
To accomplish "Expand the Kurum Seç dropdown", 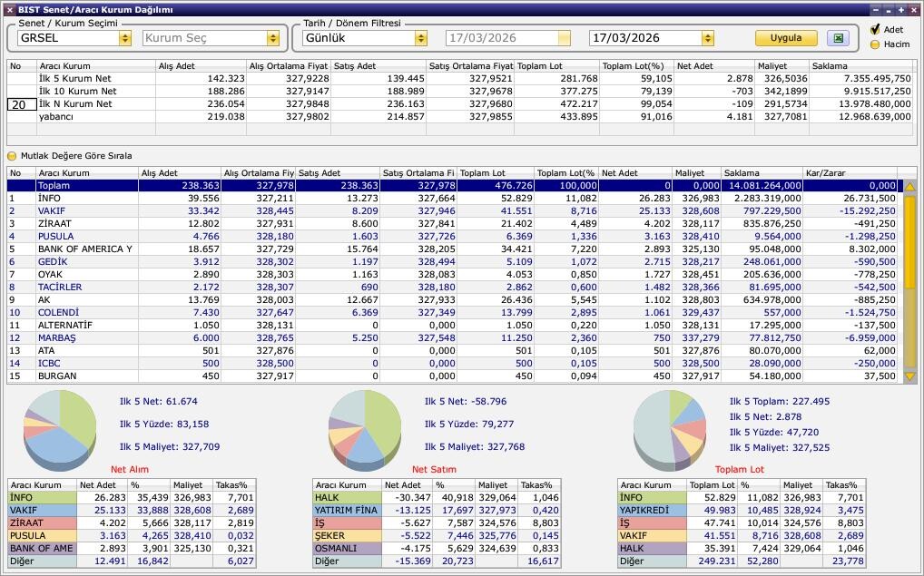I will [272, 38].
